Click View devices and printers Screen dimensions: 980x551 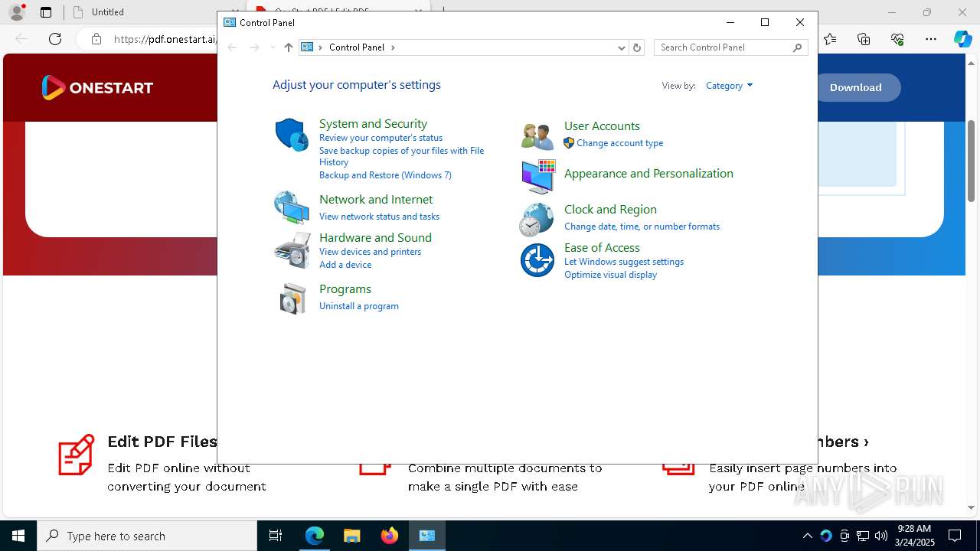[370, 252]
